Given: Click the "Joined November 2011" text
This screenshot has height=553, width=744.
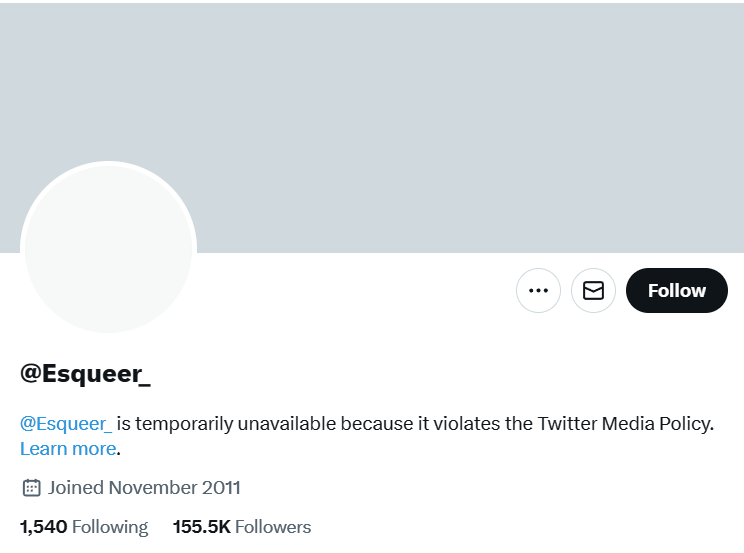Looking at the screenshot, I should coord(144,488).
